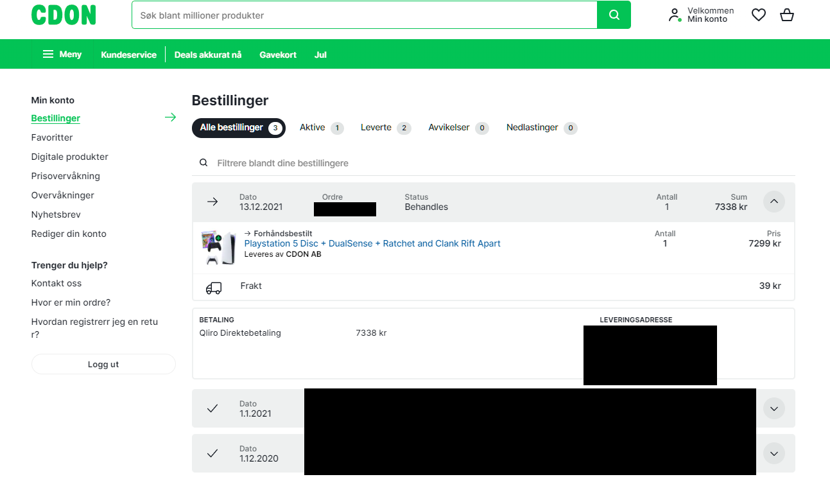Collapse the 13.12.2021 order details
The image size is (830, 504).
774,202
